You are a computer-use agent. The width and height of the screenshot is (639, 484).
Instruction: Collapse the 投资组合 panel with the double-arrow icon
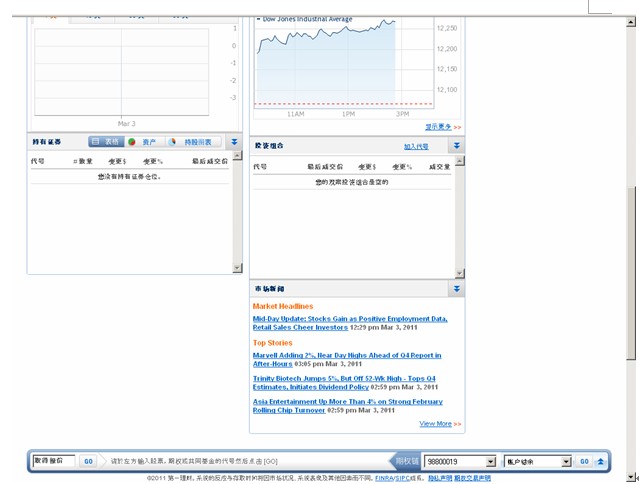456,146
